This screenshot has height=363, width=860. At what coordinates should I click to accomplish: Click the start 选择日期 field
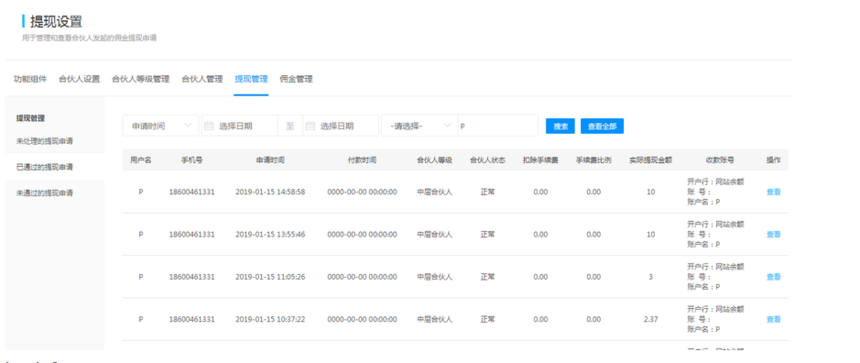(x=240, y=126)
